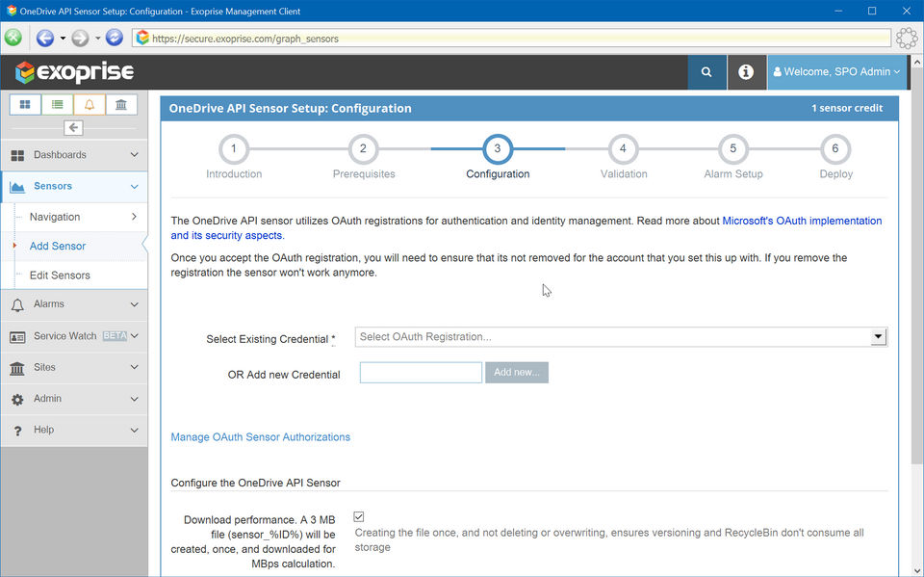Select Add Sensor in sidebar
This screenshot has width=924, height=577.
(x=58, y=246)
